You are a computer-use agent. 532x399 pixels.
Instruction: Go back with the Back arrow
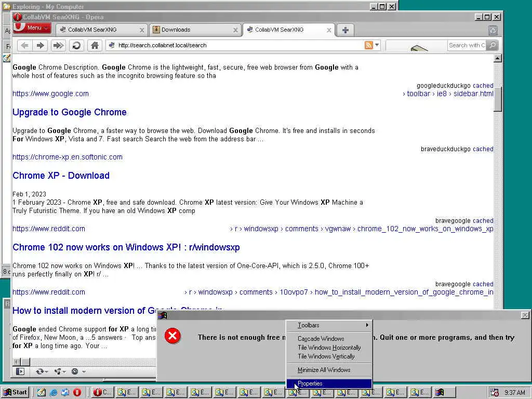click(x=24, y=46)
